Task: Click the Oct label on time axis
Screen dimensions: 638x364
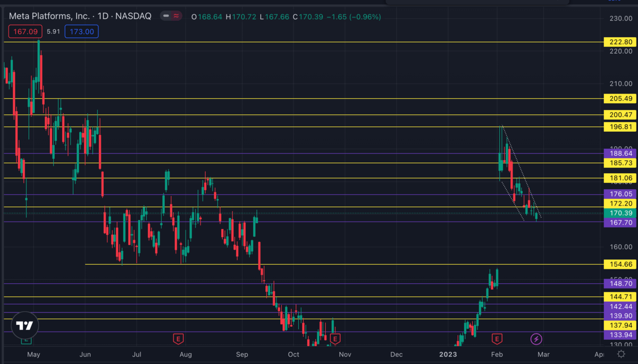Action: coord(293,354)
